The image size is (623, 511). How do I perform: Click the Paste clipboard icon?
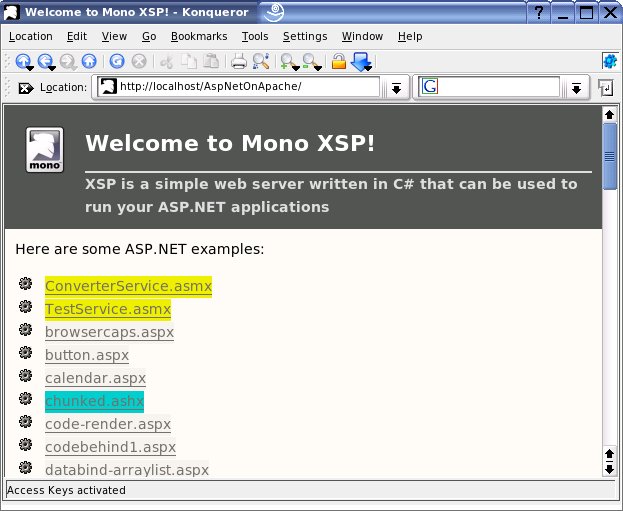[x=211, y=61]
